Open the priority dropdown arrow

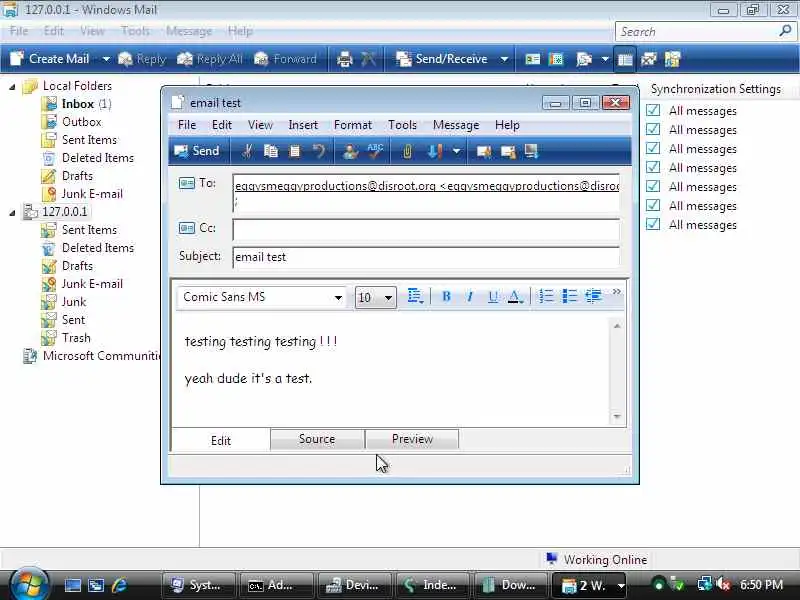[x=456, y=151]
